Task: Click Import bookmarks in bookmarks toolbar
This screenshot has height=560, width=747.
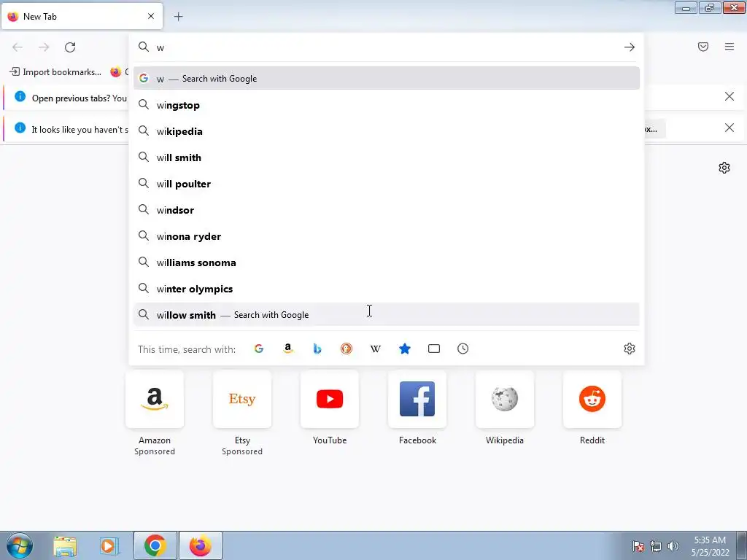Action: click(x=55, y=72)
